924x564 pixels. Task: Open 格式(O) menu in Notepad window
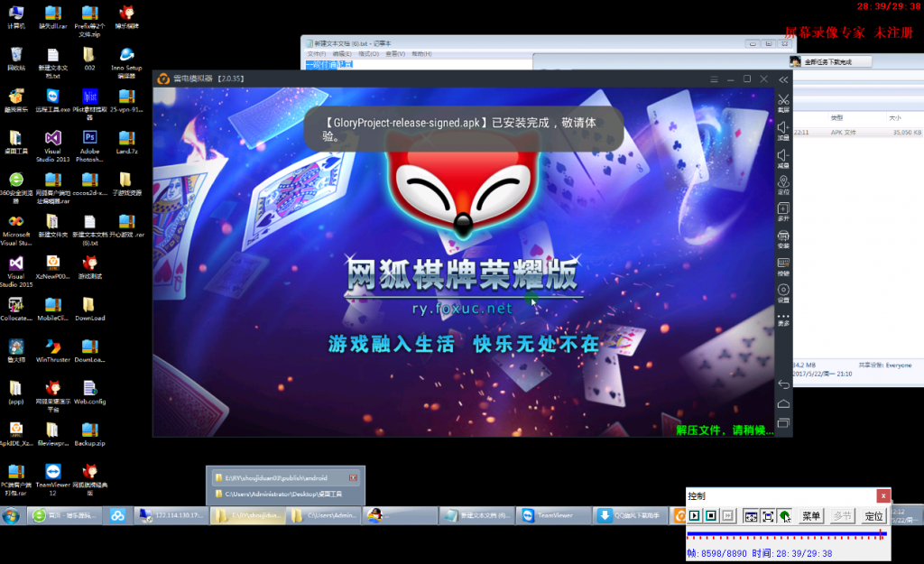tap(368, 54)
